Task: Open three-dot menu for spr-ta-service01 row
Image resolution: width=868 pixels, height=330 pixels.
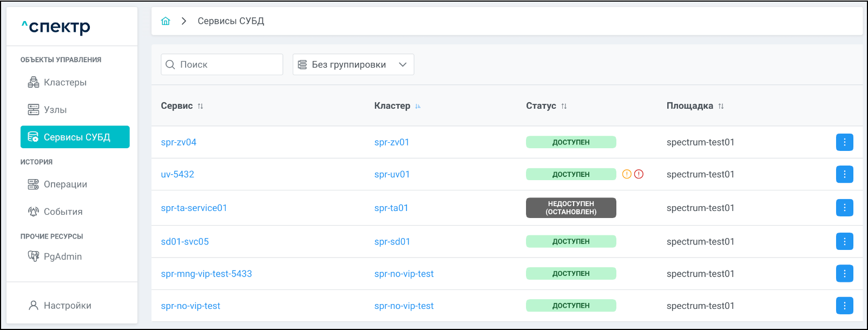Action: pyautogui.click(x=844, y=208)
